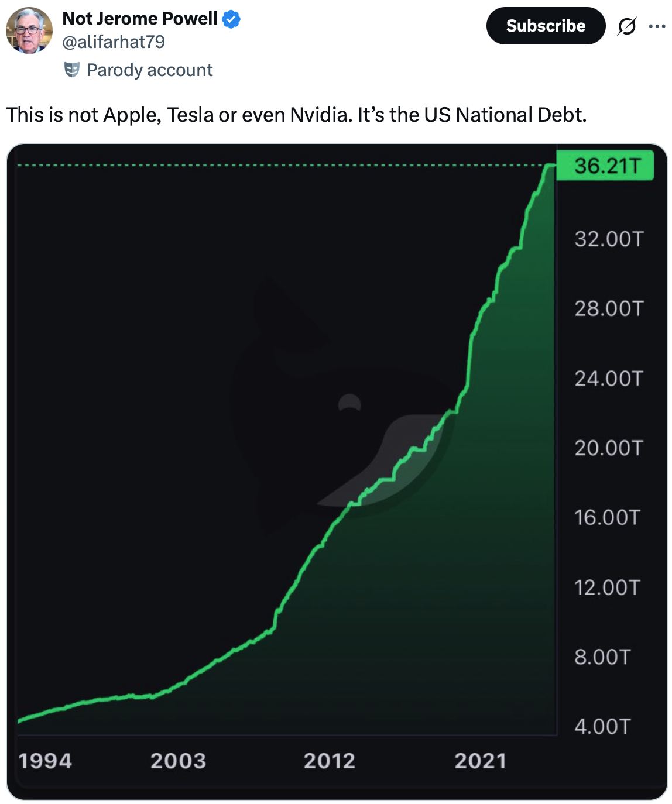The image size is (672, 804).
Task: Open the @alifarhat79 handle link
Action: pos(114,42)
